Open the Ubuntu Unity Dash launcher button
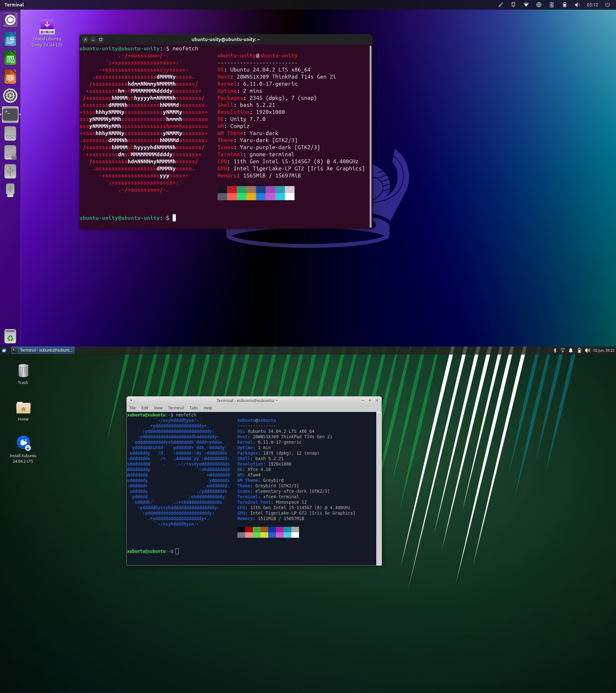The image size is (616, 693). coord(10,20)
